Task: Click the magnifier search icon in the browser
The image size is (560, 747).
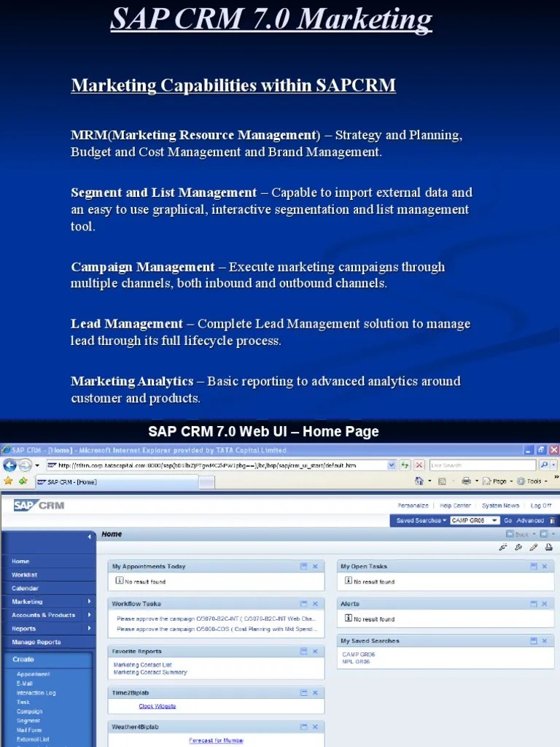Action: tap(544, 465)
